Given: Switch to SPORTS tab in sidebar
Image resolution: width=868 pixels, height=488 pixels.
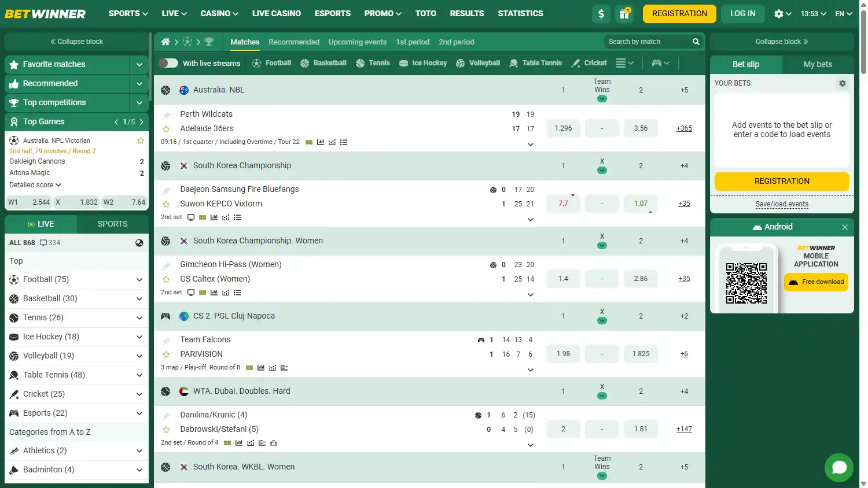Looking at the screenshot, I should point(113,224).
